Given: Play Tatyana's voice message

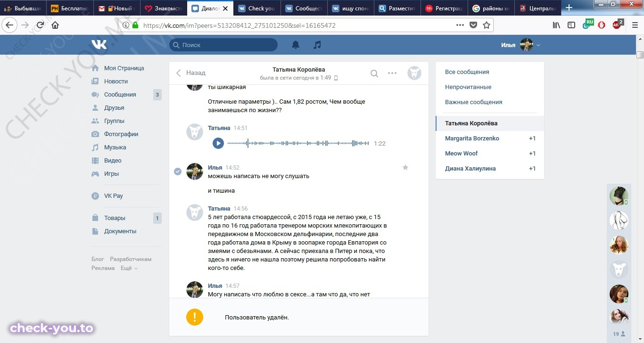Looking at the screenshot, I should [218, 143].
